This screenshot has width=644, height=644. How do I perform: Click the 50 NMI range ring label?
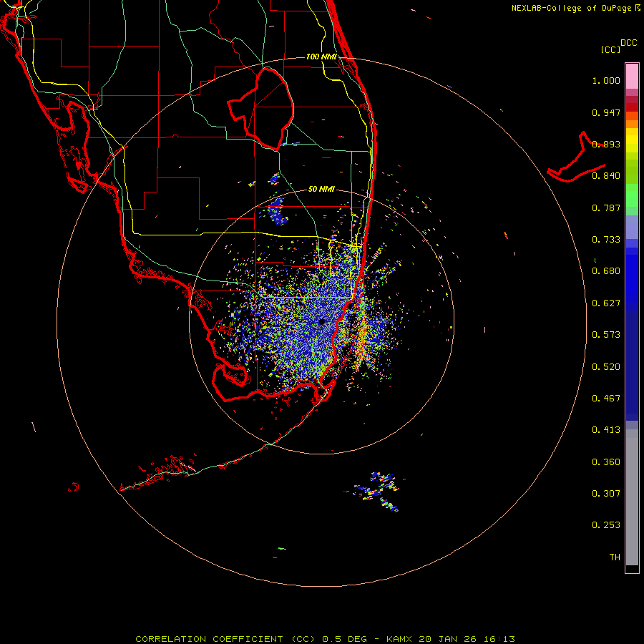coord(321,189)
